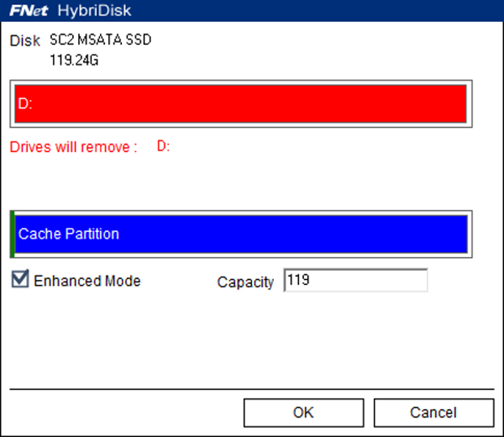Toggle the Enhanced Mode checkbox
This screenshot has height=437, width=504.
(x=20, y=280)
